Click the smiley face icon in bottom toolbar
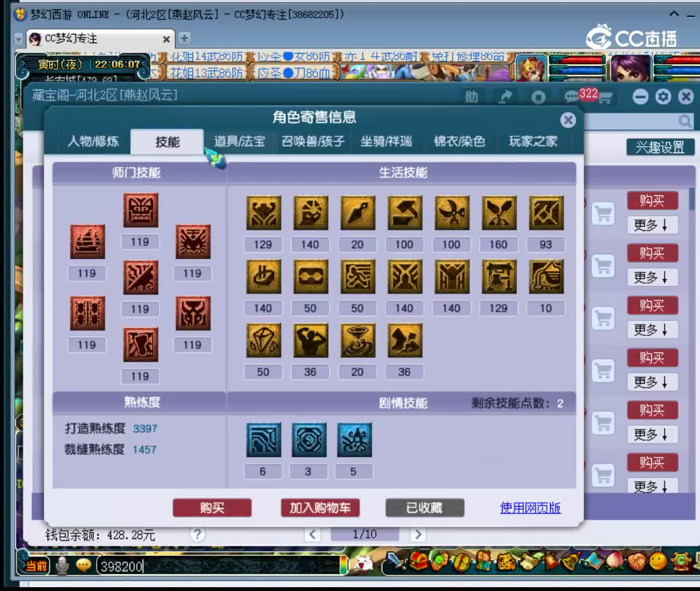Image resolution: width=700 pixels, height=591 pixels. (x=658, y=561)
